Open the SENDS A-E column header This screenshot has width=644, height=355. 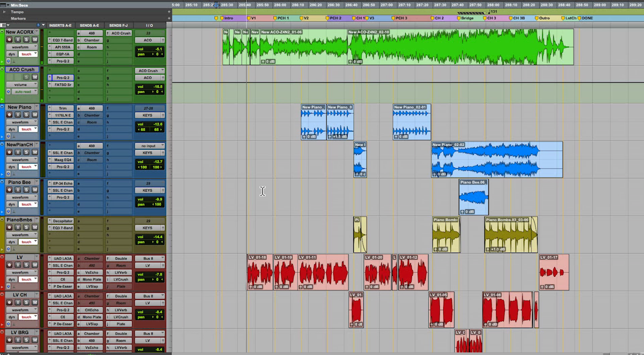point(89,25)
